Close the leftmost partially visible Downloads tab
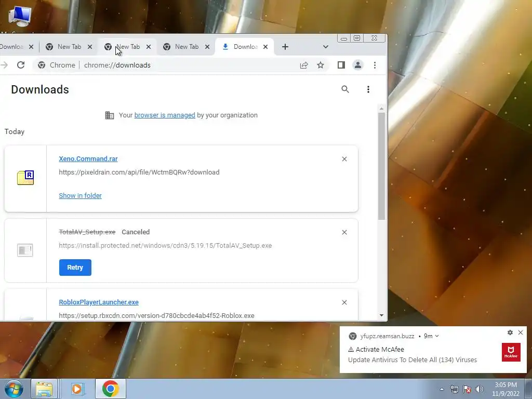The height and width of the screenshot is (399, 532). (x=31, y=47)
